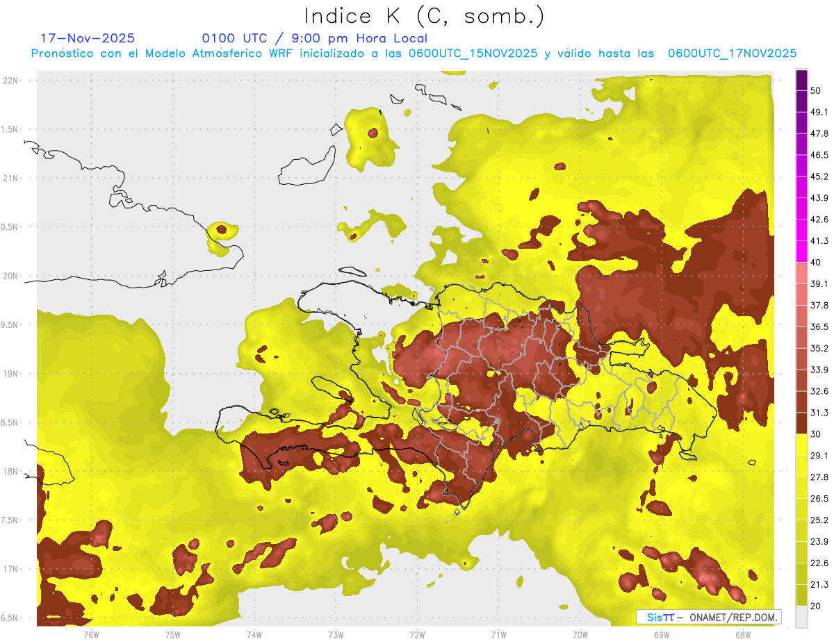The height and width of the screenshot is (644, 834).
Task: Click the "18N" latitude label
Action: point(12,472)
